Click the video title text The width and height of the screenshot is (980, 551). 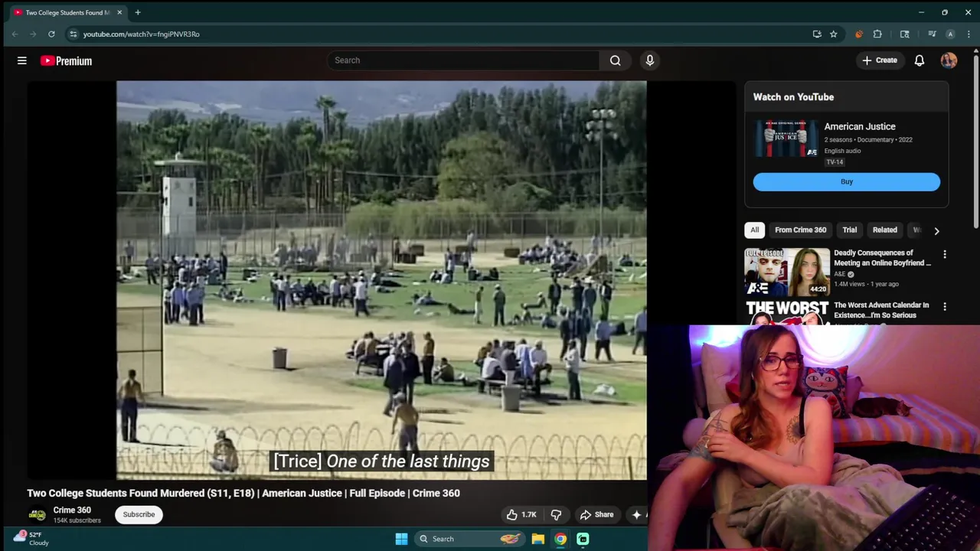tap(243, 493)
